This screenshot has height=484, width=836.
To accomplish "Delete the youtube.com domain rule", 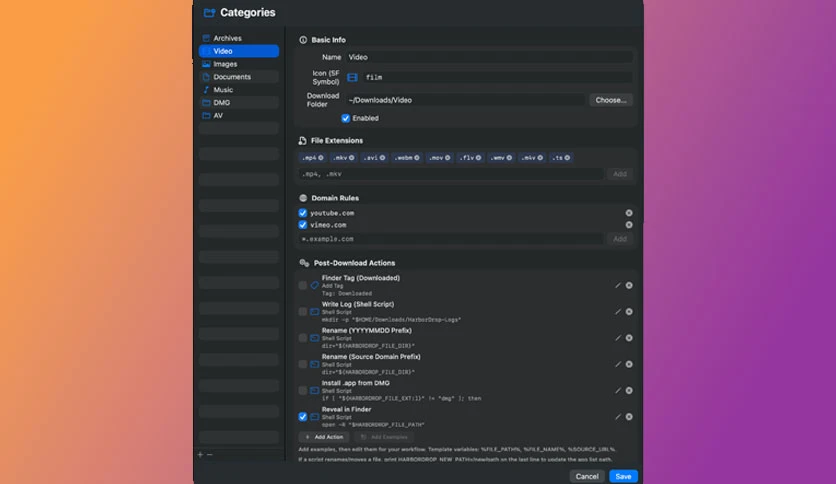I will 629,213.
